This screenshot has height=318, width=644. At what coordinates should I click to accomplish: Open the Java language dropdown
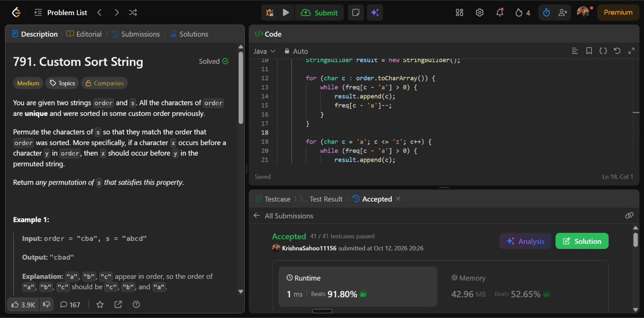click(265, 51)
